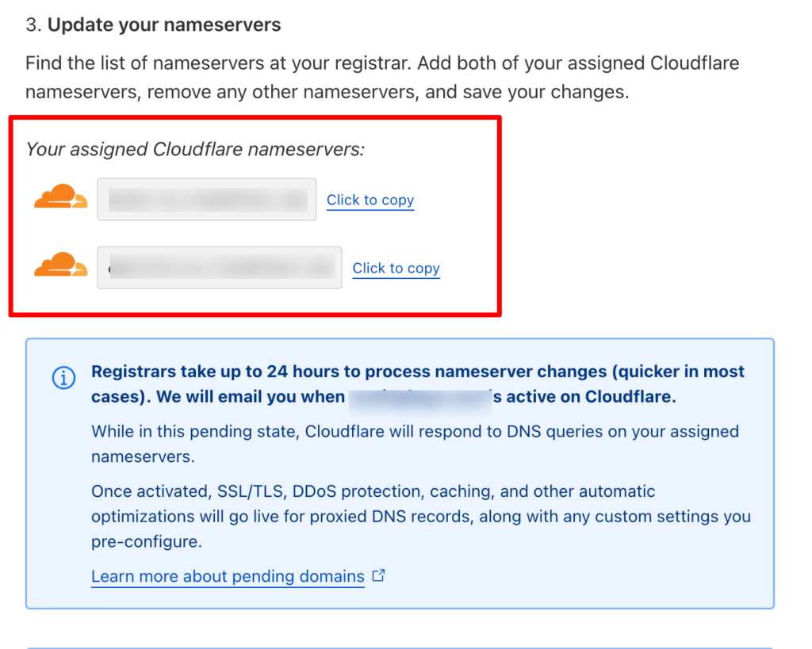Viewport: 812px width, 649px height.
Task: Click the Once activated, SSL/TLS paragraph
Action: 421,516
